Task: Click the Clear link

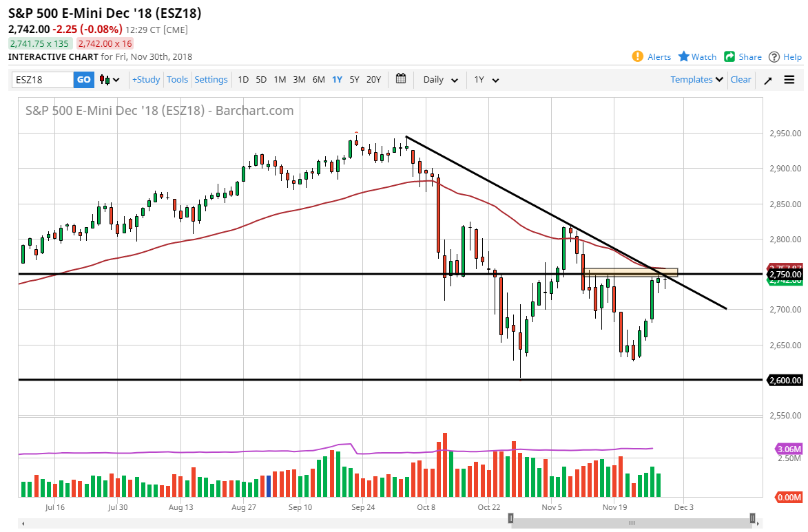Action: coord(740,79)
